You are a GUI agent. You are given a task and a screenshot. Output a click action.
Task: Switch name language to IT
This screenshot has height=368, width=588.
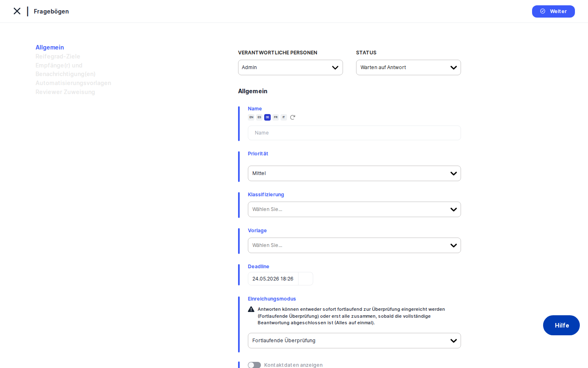pyautogui.click(x=284, y=117)
